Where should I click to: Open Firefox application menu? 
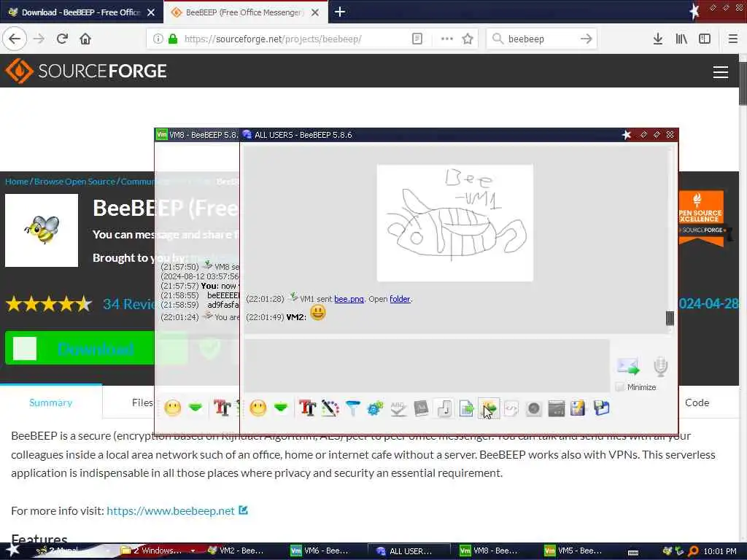[x=733, y=39]
